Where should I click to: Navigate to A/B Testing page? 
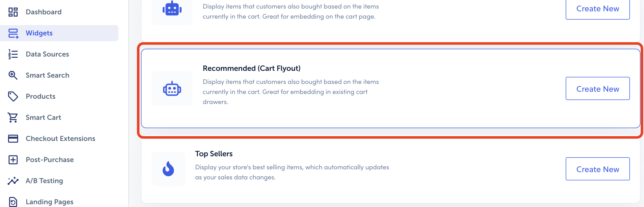point(44,181)
